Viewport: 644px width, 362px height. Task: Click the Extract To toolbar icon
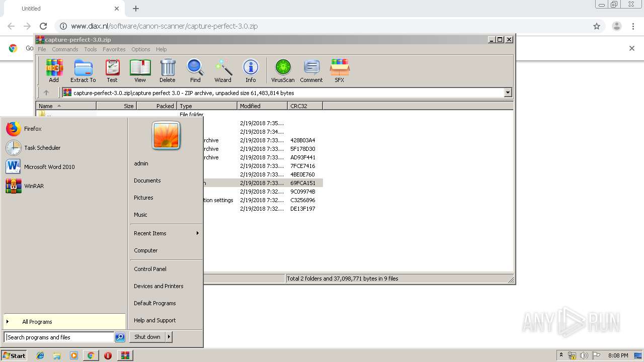pos(83,71)
